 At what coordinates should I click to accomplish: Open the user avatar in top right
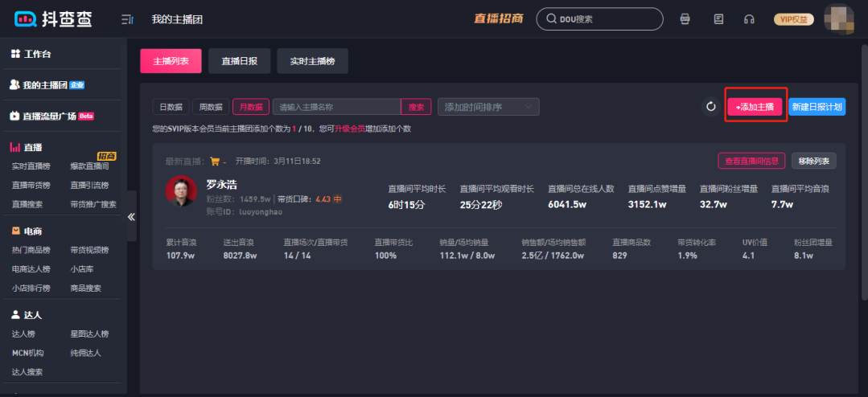pyautogui.click(x=838, y=18)
